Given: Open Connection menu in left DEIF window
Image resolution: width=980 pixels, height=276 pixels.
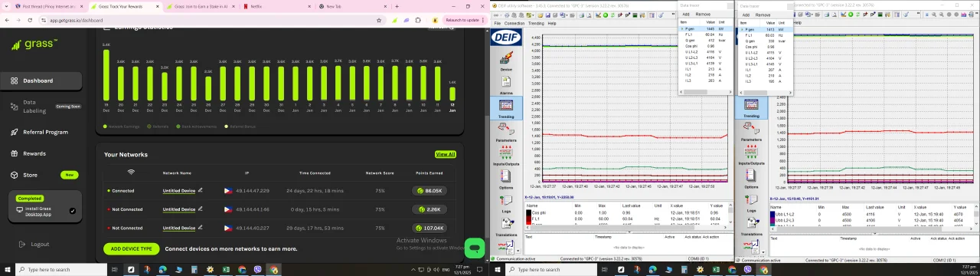Looking at the screenshot, I should (514, 23).
